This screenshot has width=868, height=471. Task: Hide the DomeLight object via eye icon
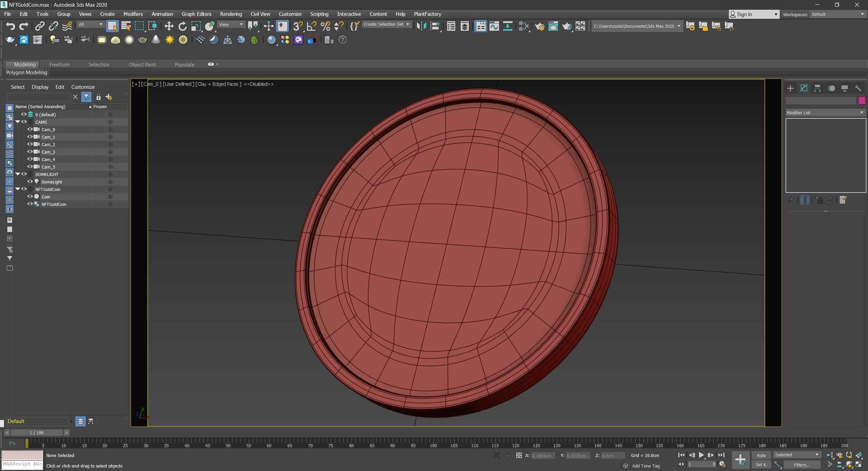pyautogui.click(x=30, y=182)
